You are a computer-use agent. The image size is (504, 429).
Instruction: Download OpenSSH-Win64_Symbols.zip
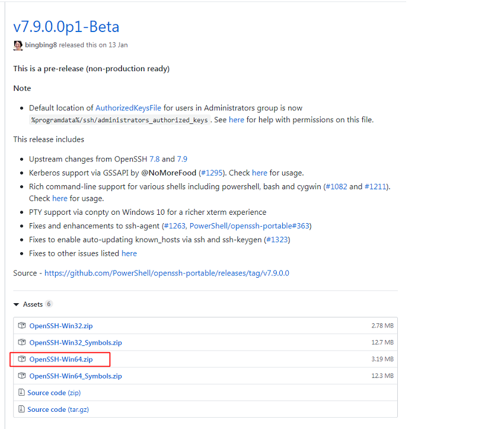(x=75, y=376)
